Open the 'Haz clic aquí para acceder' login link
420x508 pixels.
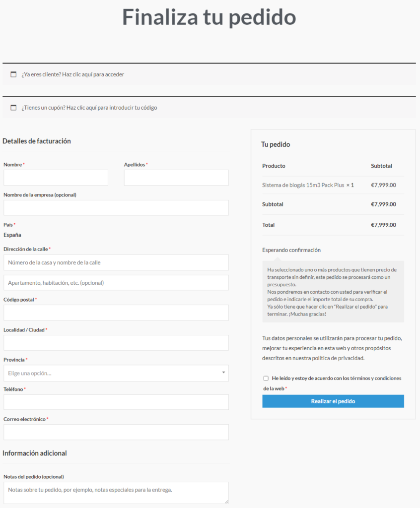pos(93,74)
